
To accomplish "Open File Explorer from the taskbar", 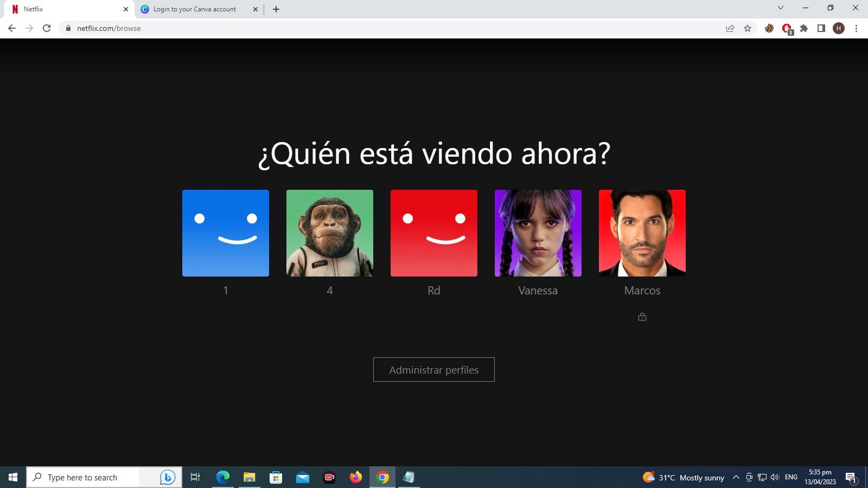I will (x=250, y=477).
